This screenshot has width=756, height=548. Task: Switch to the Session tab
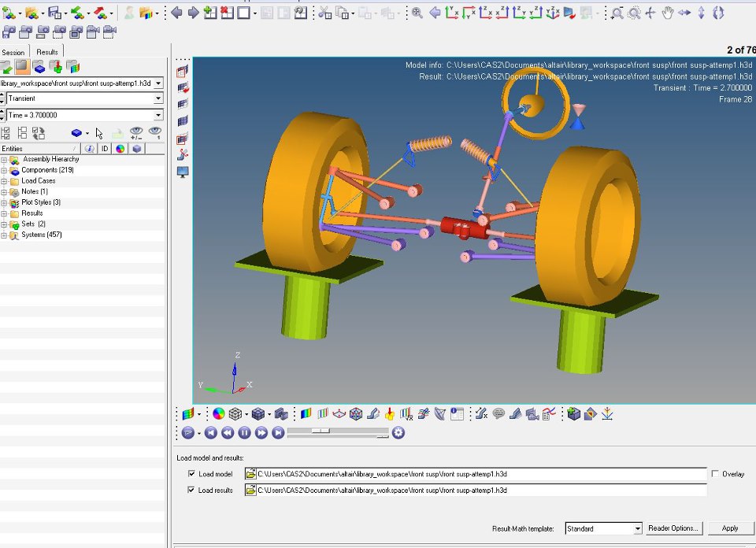13,52
